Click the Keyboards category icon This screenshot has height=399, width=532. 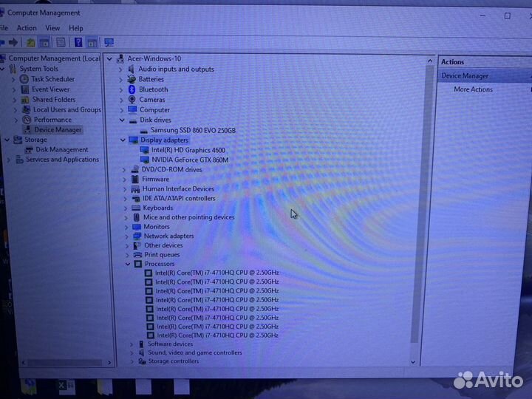[136, 208]
